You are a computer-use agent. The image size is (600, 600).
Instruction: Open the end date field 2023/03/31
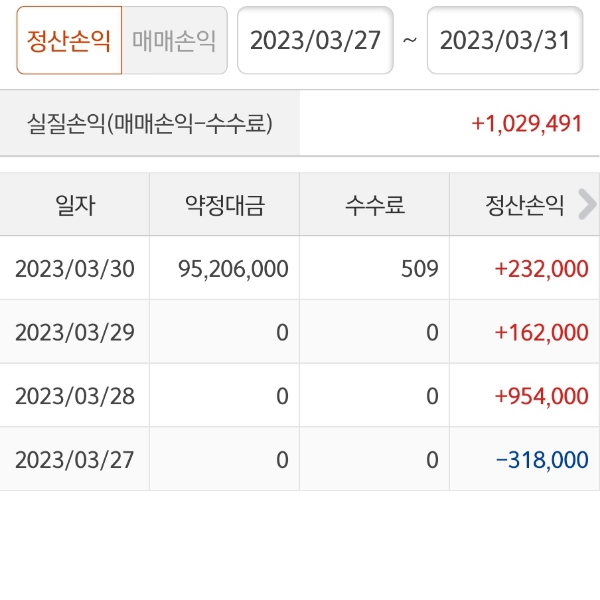pos(505,41)
